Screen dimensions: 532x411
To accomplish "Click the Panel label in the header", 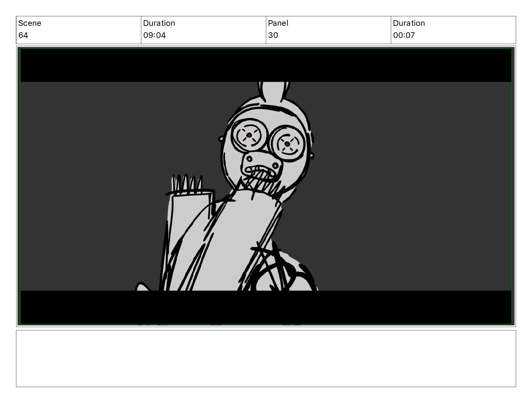I will pyautogui.click(x=278, y=23).
